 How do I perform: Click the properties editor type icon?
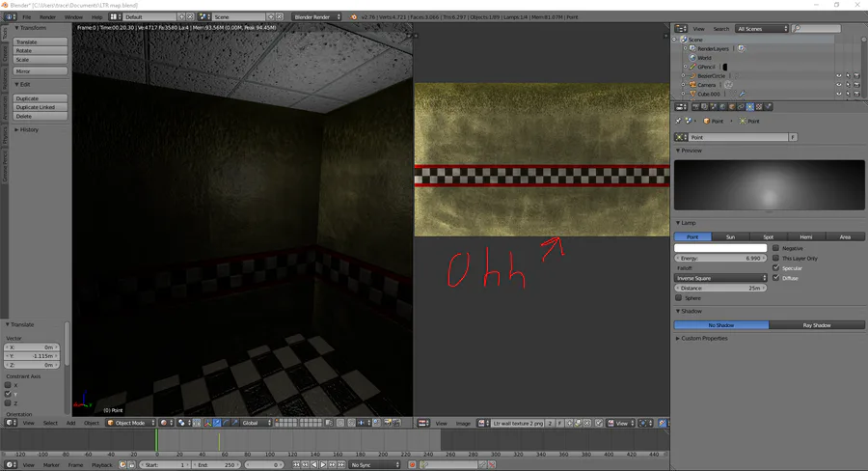click(x=681, y=107)
